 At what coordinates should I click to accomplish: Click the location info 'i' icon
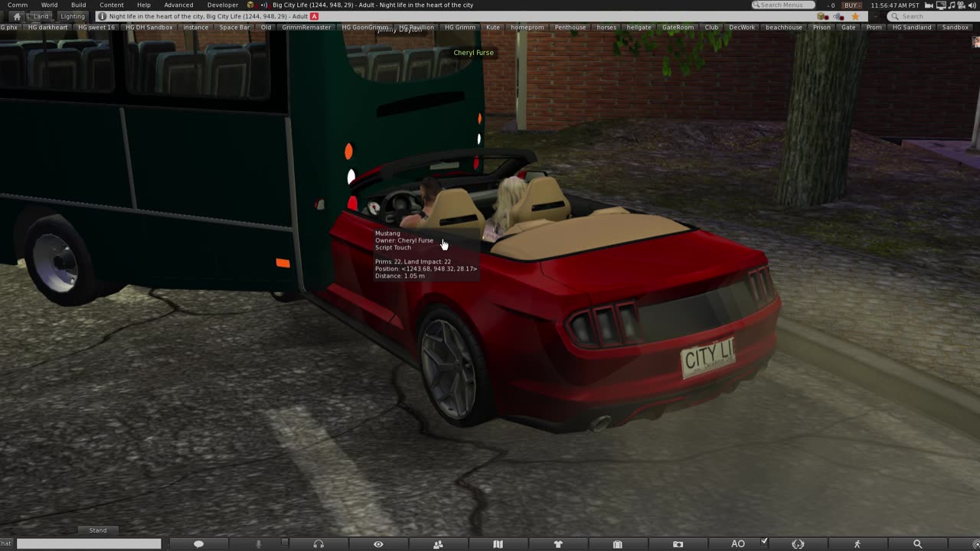103,16
